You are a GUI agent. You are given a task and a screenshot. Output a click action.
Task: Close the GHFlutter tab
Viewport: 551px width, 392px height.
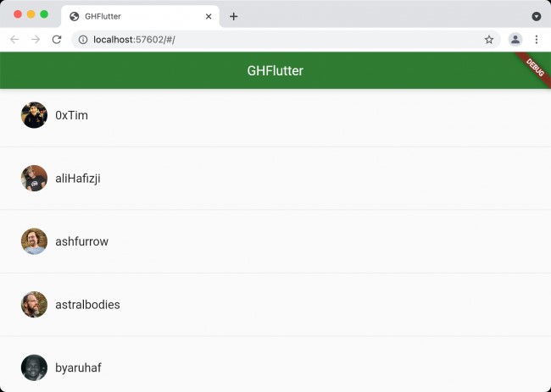pos(209,16)
